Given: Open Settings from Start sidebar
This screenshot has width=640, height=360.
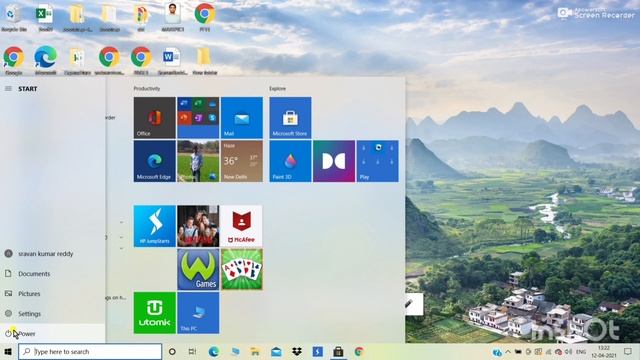Looking at the screenshot, I should pos(53,313).
